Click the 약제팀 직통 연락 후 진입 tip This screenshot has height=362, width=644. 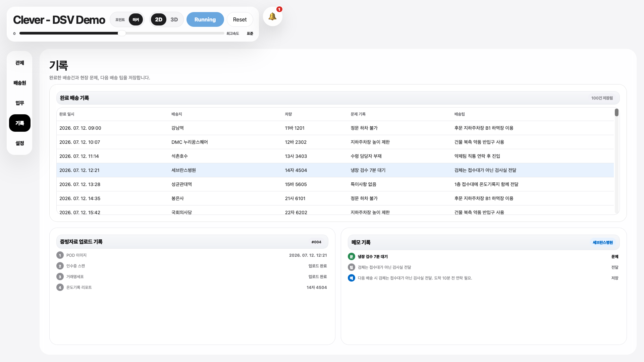[477, 156]
